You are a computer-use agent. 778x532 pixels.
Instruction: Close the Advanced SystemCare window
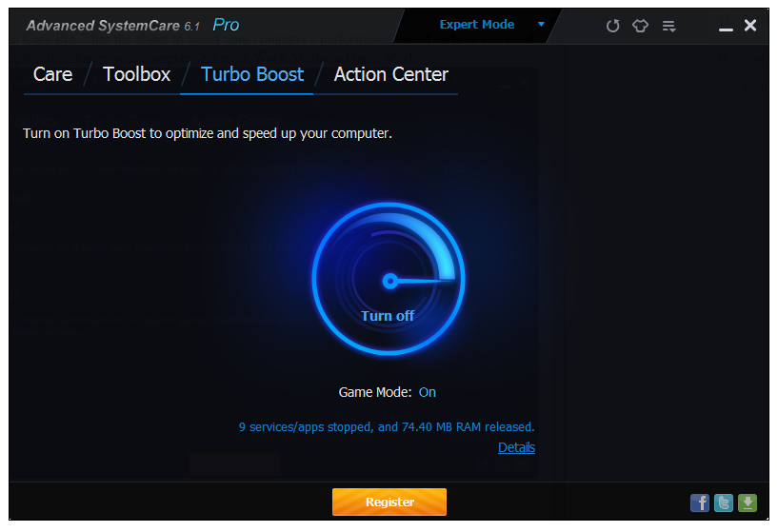click(x=750, y=25)
